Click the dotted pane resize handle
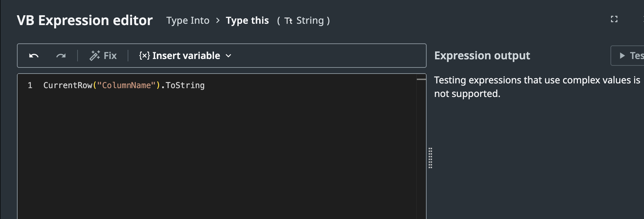644x219 pixels. pos(430,158)
